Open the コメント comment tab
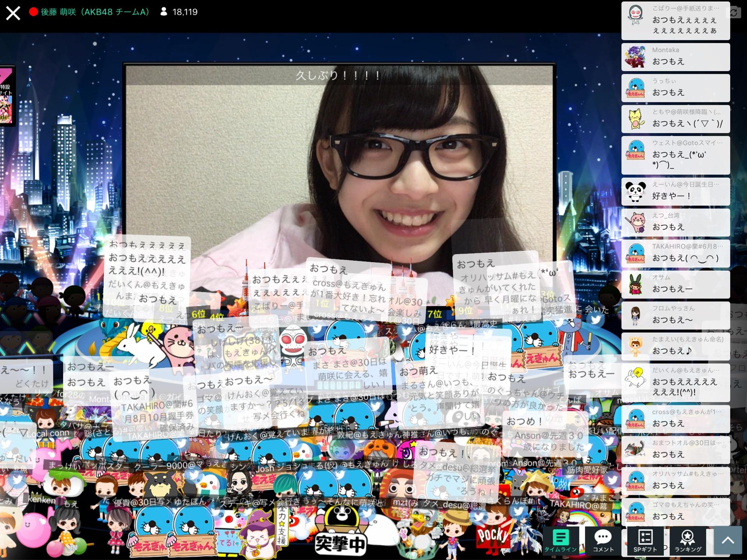The image size is (747, 560). click(603, 541)
